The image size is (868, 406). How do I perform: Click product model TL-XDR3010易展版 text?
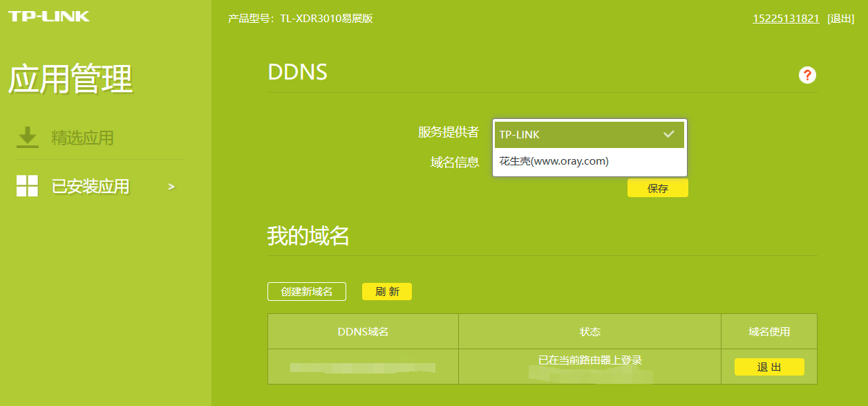[x=301, y=19]
